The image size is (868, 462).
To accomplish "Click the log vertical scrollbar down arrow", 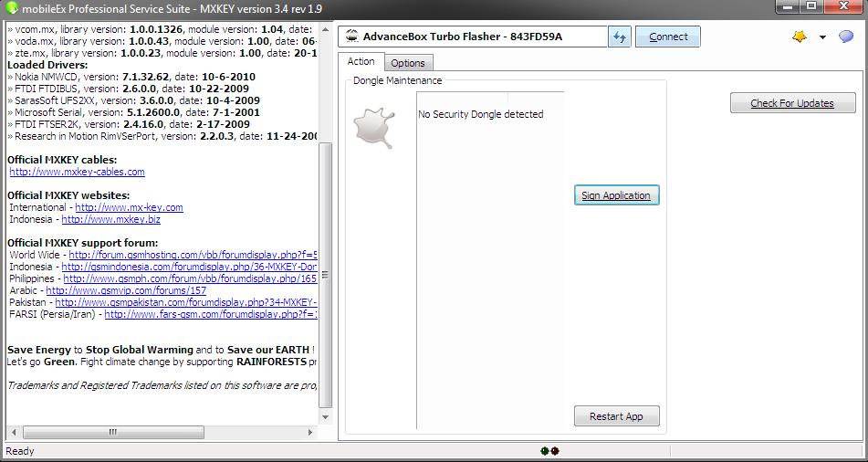I will coord(326,417).
